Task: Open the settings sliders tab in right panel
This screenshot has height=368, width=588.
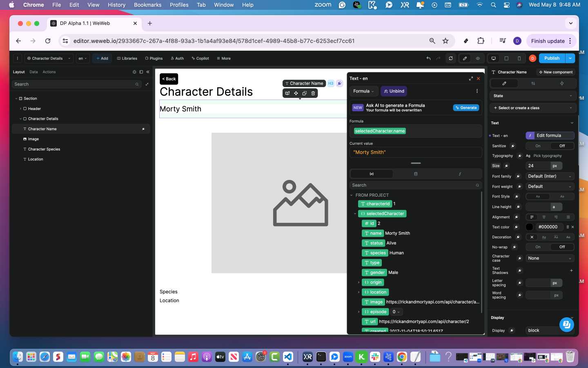Action: 533,83
